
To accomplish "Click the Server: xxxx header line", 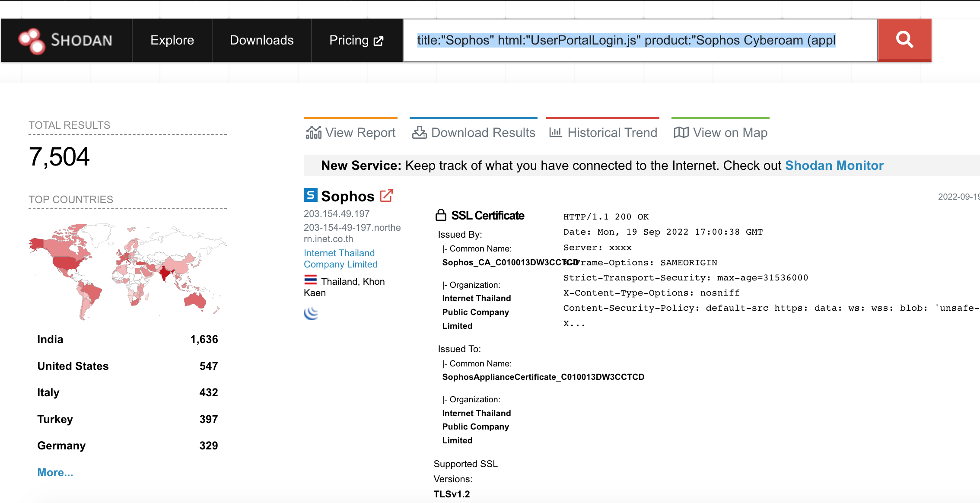I will pos(597,247).
